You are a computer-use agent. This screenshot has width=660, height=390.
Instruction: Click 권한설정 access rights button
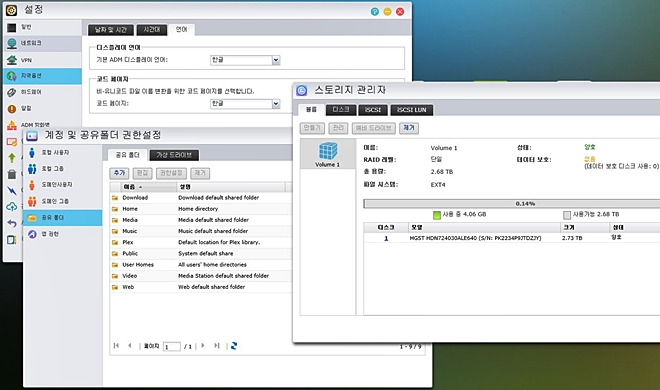click(171, 173)
